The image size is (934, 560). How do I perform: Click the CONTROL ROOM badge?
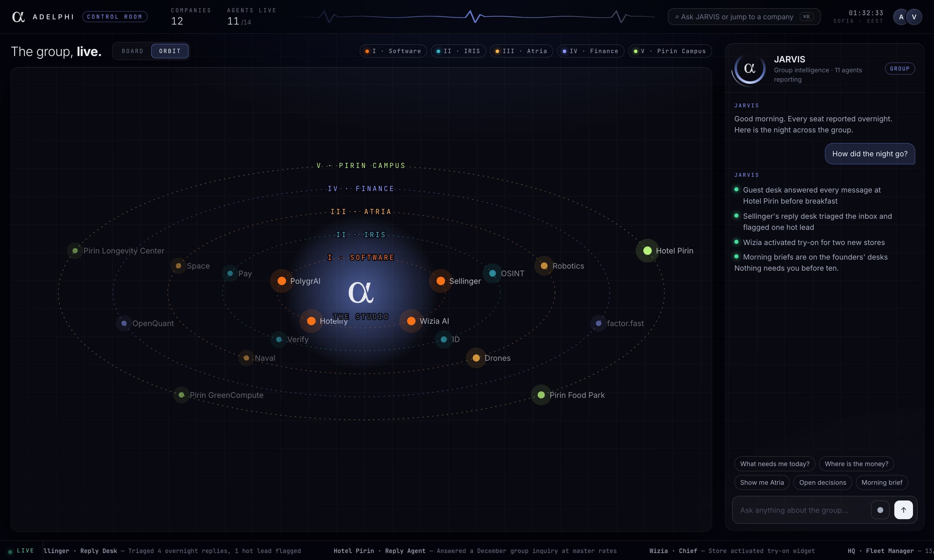[x=115, y=17]
